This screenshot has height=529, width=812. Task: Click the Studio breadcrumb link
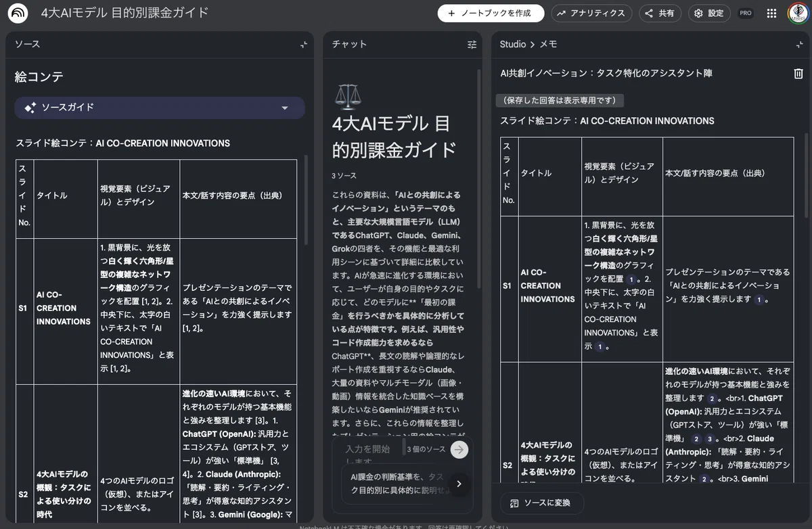pyautogui.click(x=513, y=44)
